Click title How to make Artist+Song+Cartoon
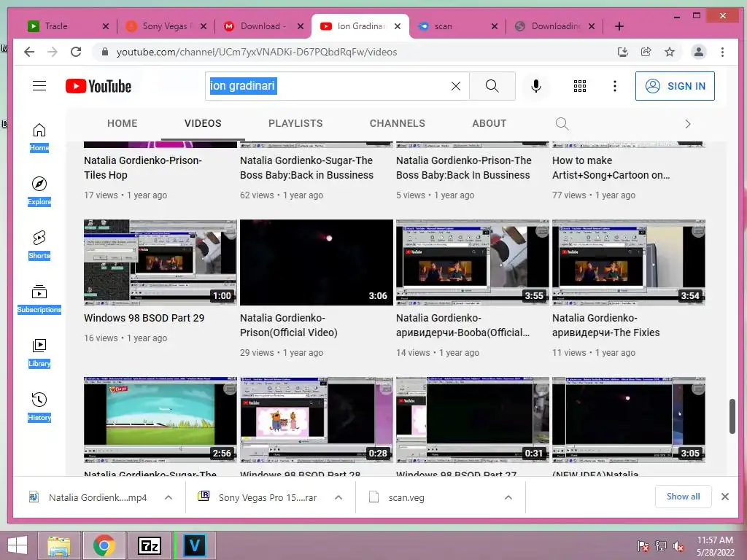 [x=611, y=168]
